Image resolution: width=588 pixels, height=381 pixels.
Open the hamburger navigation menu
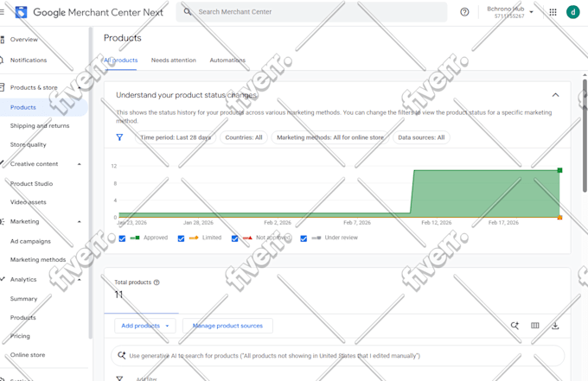pyautogui.click(x=2, y=12)
